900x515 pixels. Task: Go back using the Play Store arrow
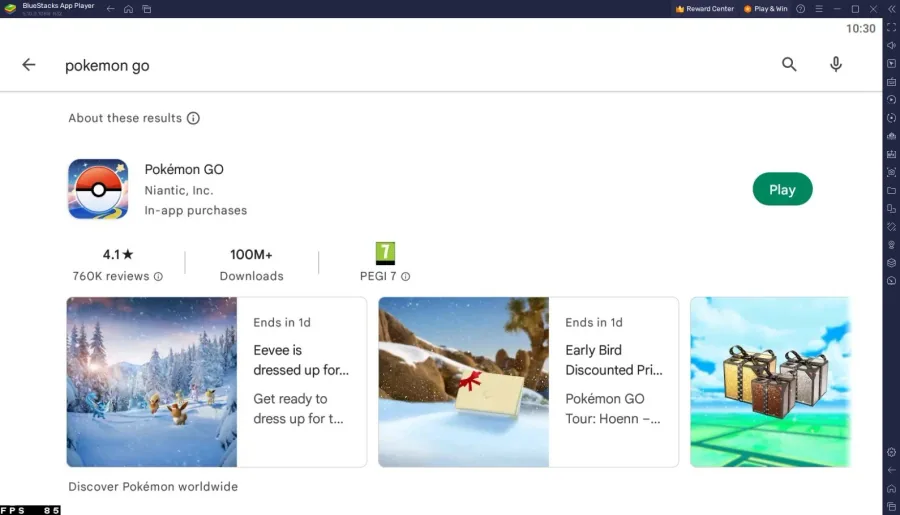(29, 65)
